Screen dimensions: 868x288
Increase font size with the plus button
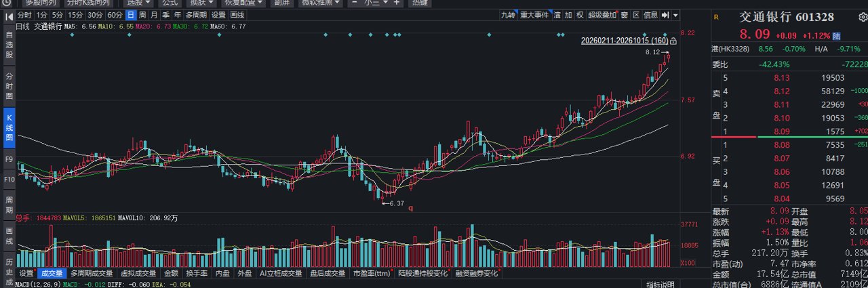point(396,2)
